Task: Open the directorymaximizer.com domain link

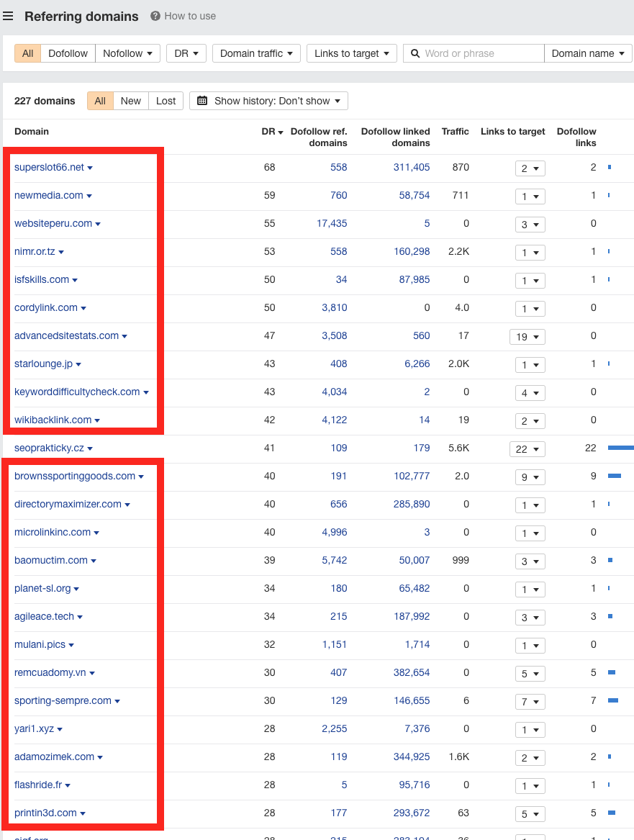Action: pos(68,504)
